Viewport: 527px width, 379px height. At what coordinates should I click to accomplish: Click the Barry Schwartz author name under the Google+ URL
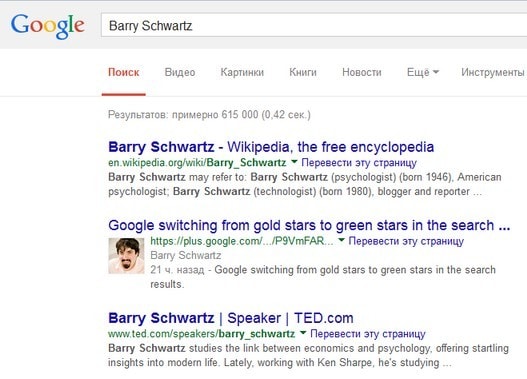tap(186, 255)
